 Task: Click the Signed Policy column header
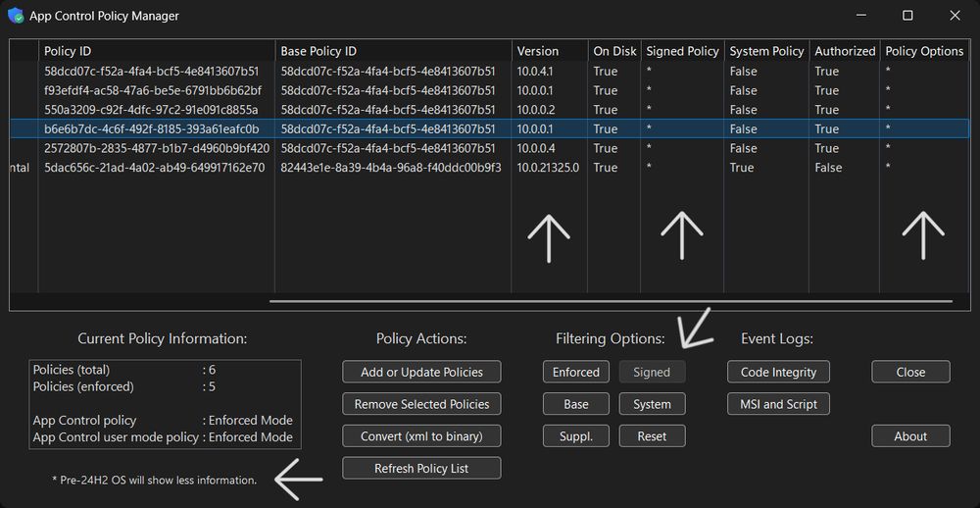682,51
